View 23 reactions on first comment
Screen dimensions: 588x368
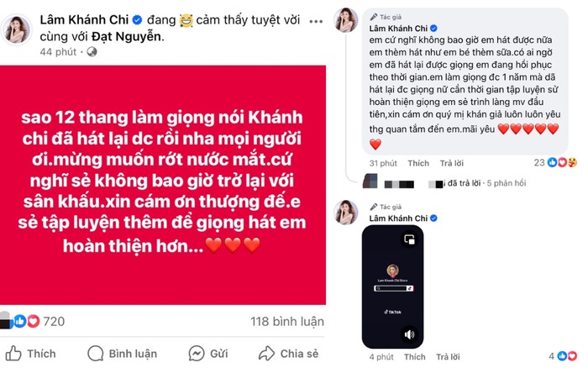[x=555, y=162]
